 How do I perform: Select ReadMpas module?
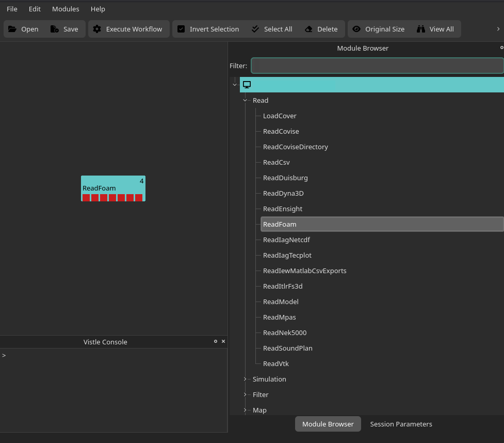pos(279,317)
